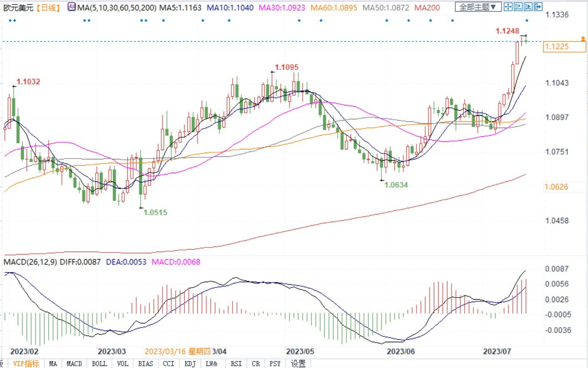Switch to the KDJ indicator tab
Viewport: 588px width, 368px height.
click(x=190, y=363)
